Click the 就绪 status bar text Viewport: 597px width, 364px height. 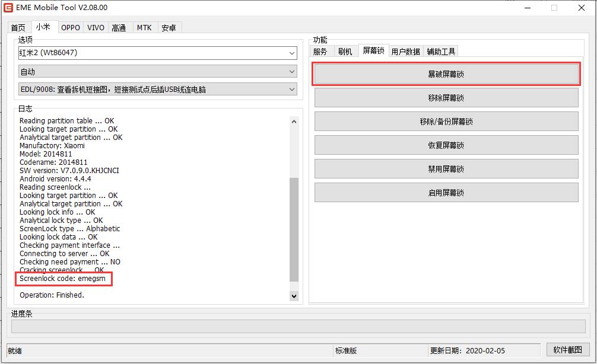(x=15, y=351)
